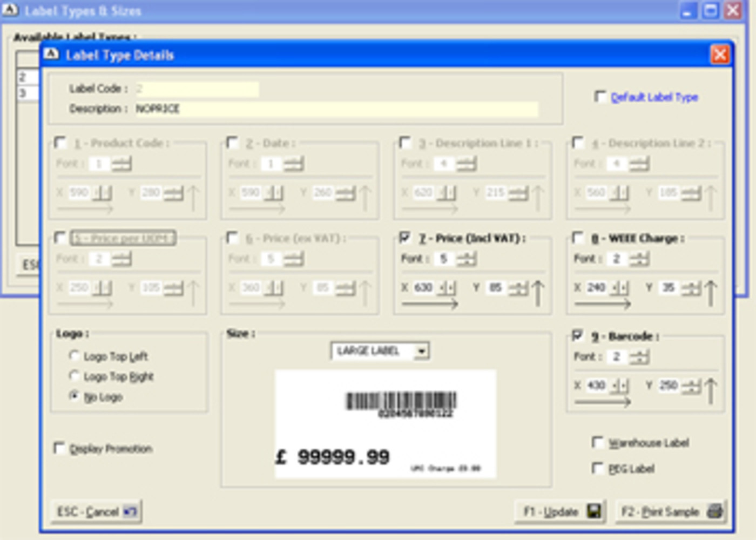Click the Price (Incl VAT) Font value 5
This screenshot has width=756, height=540.
[444, 259]
